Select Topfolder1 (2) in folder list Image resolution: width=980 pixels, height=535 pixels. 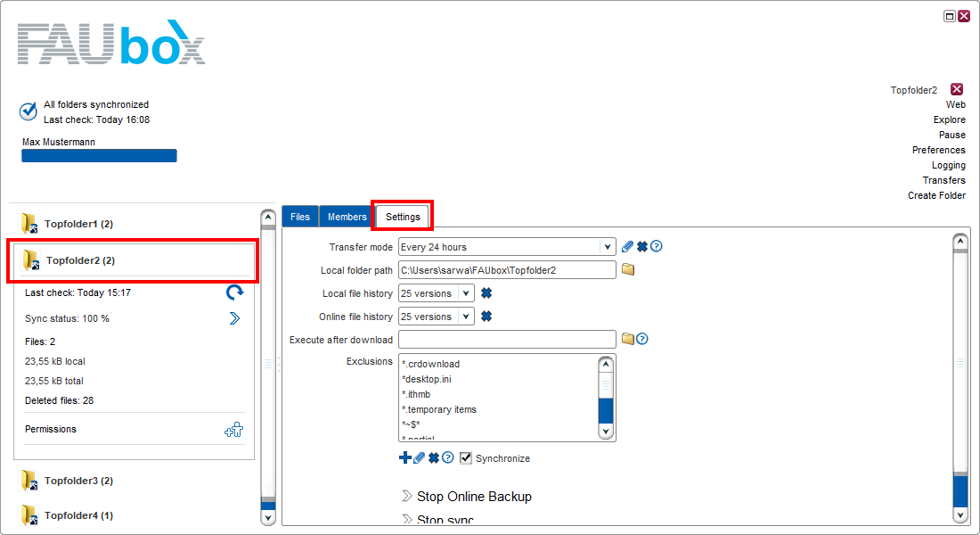[78, 224]
